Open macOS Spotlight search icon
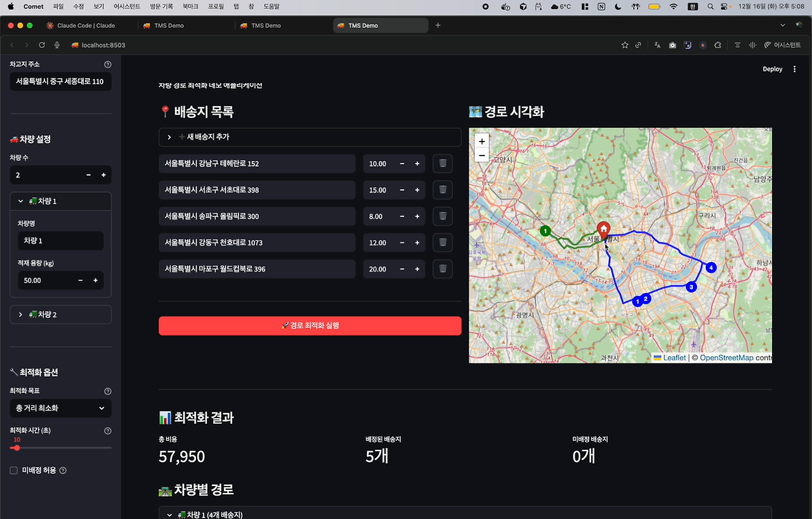The height and width of the screenshot is (519, 812). coord(710,6)
